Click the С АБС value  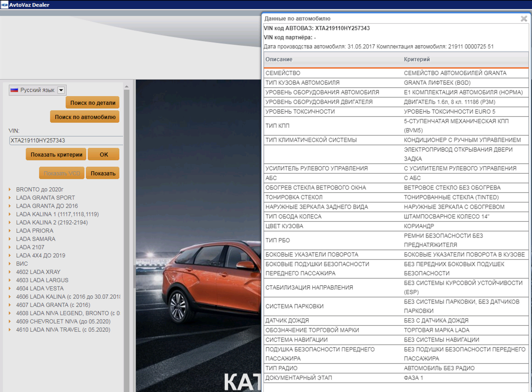point(412,178)
